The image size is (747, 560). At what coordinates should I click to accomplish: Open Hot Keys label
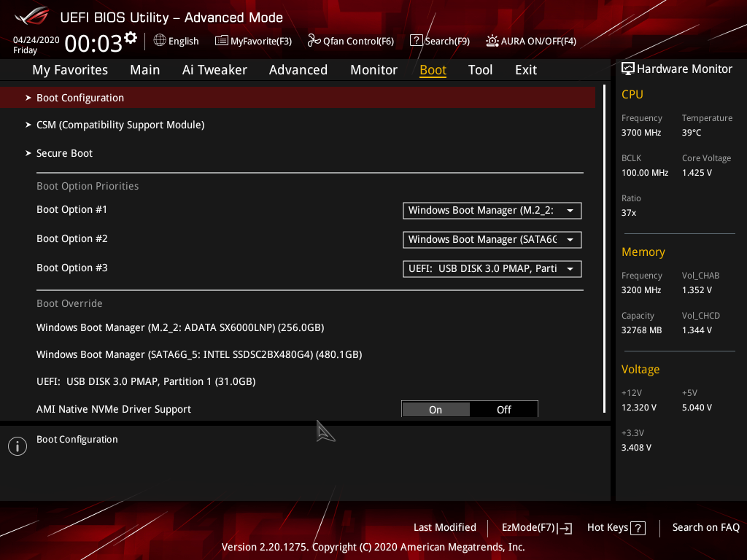click(608, 528)
